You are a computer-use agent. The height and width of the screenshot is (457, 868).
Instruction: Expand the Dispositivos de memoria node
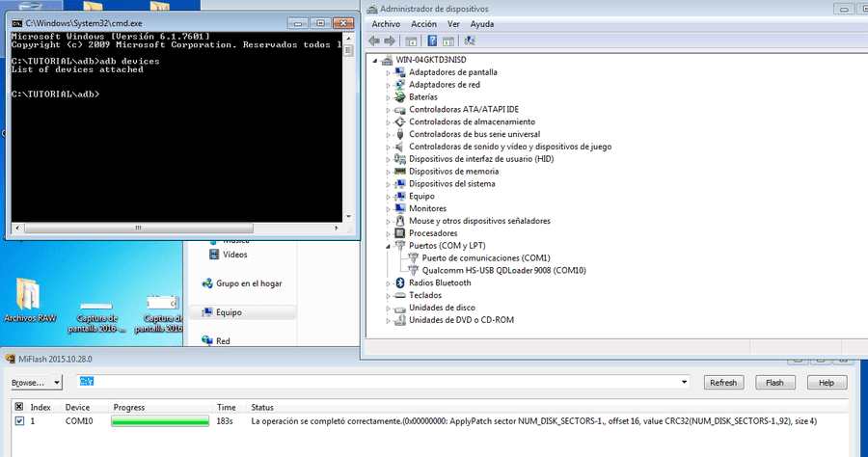tap(388, 172)
